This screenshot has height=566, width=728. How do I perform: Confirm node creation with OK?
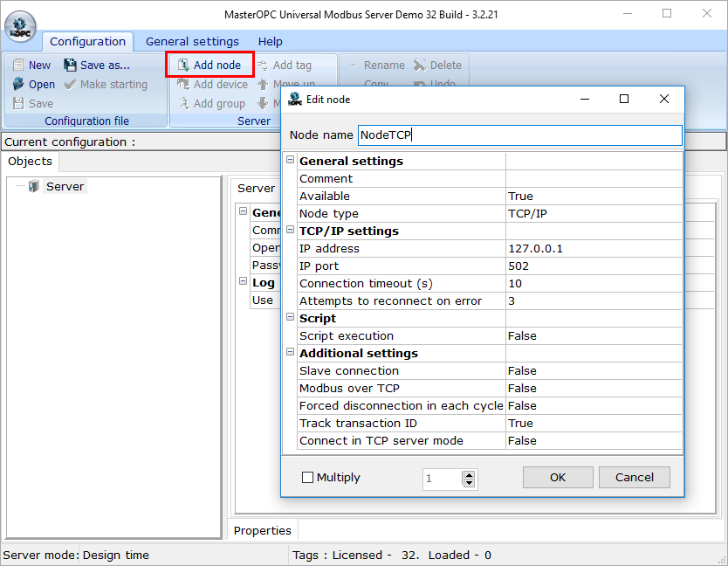[x=558, y=477]
